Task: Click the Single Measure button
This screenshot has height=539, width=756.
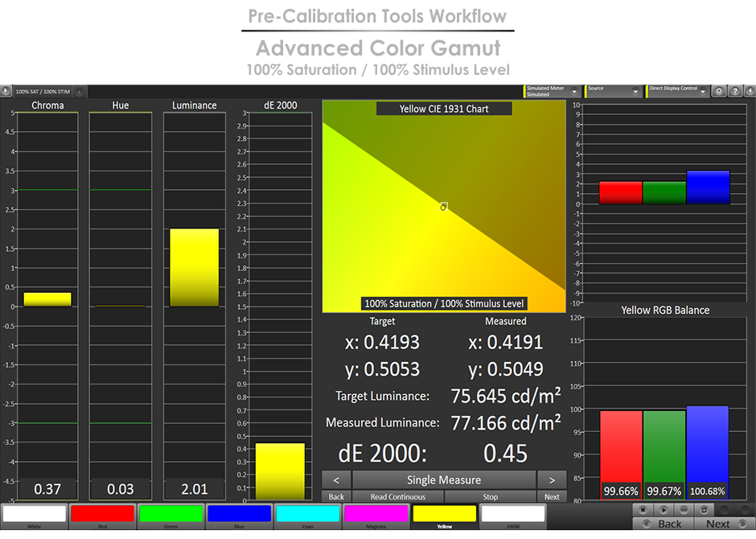Action: (444, 479)
